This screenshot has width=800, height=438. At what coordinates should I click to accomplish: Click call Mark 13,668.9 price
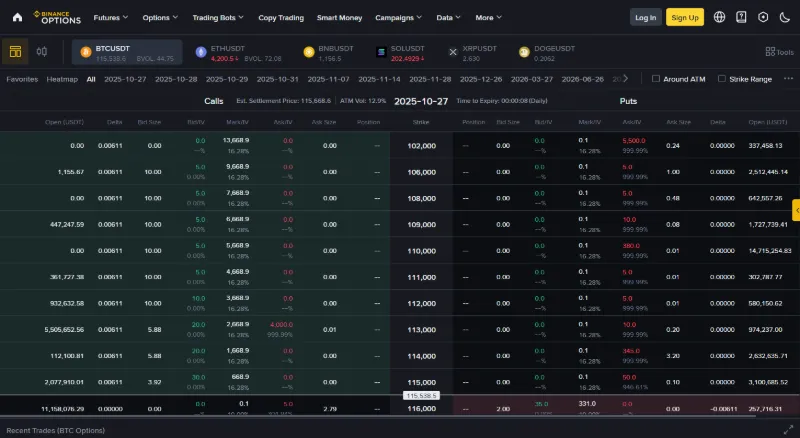(x=236, y=140)
